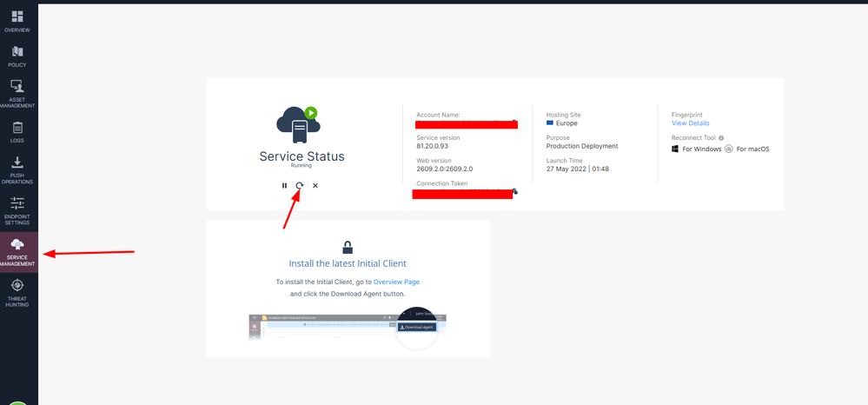This screenshot has width=868, height=405.
Task: Open Endpoint Settings in sidebar
Action: point(17,211)
